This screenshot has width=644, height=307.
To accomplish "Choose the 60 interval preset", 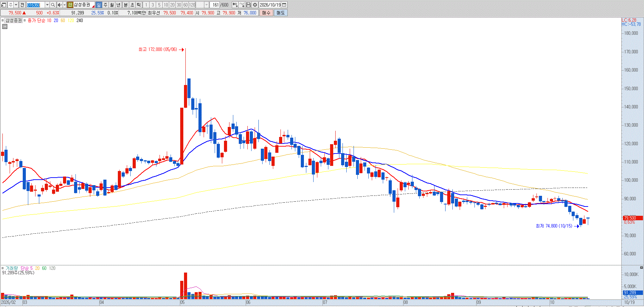I will [x=185, y=5].
